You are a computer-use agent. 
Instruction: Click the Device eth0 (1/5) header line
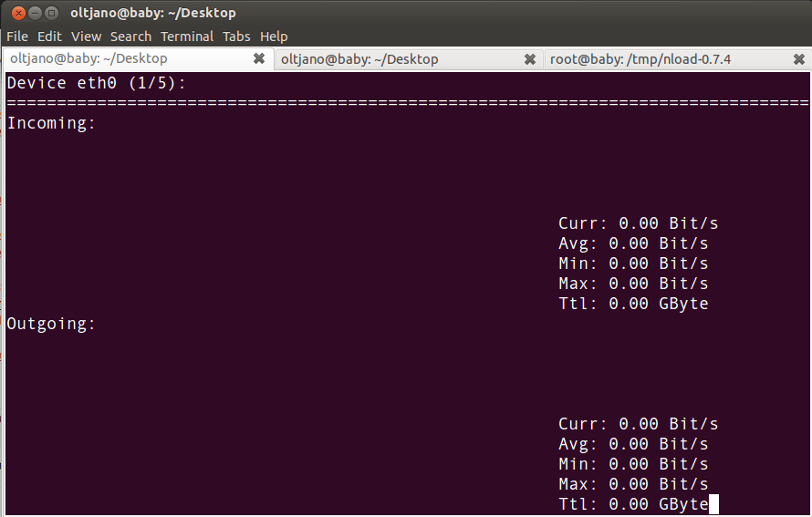[x=96, y=83]
